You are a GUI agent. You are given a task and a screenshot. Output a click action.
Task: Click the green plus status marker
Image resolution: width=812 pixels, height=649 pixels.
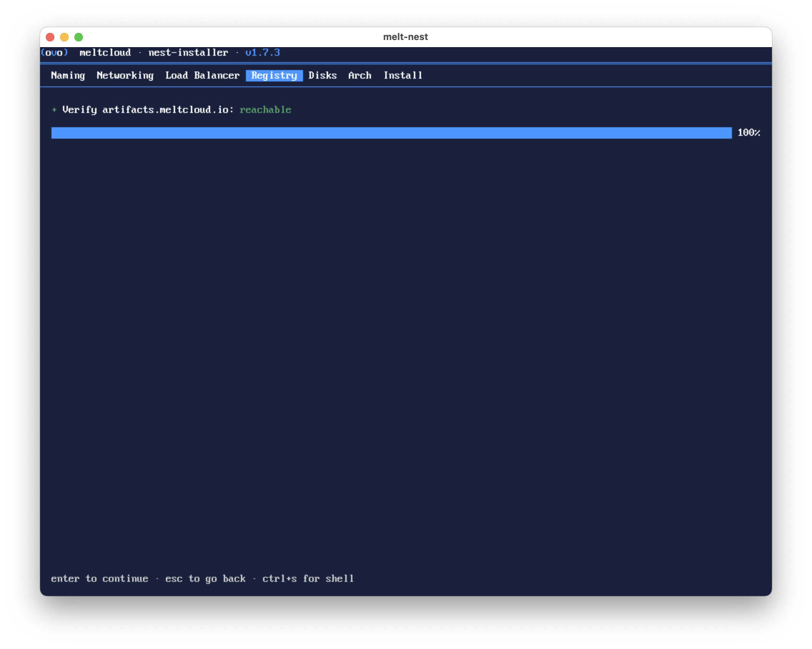54,110
